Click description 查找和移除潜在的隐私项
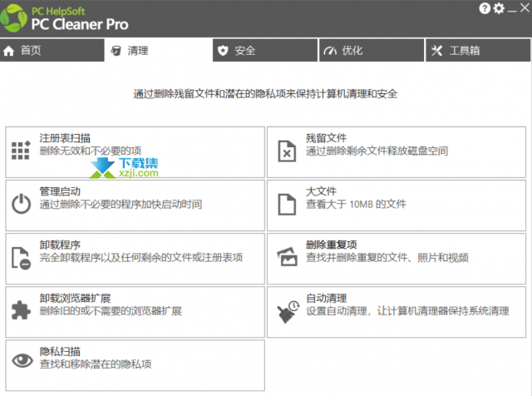 coord(96,364)
